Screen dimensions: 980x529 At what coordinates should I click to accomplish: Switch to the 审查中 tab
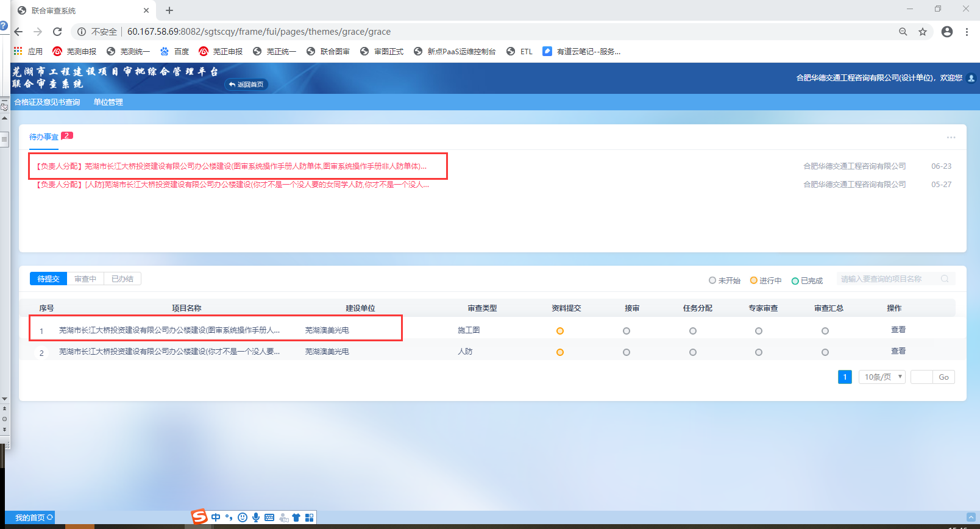click(x=85, y=279)
